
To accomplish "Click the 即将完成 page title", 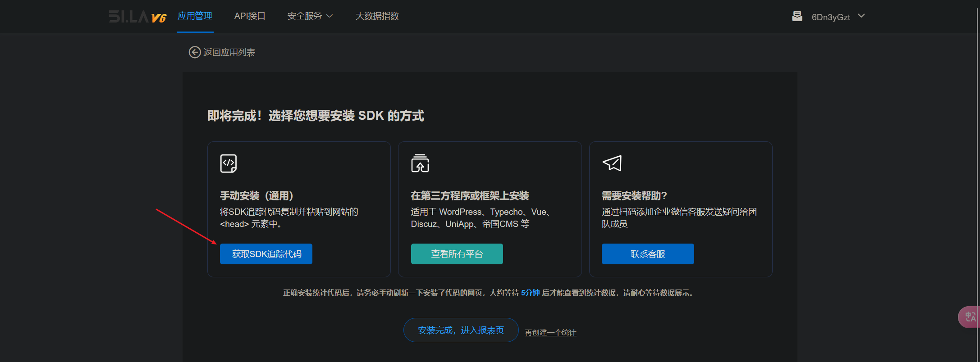I will coord(316,116).
